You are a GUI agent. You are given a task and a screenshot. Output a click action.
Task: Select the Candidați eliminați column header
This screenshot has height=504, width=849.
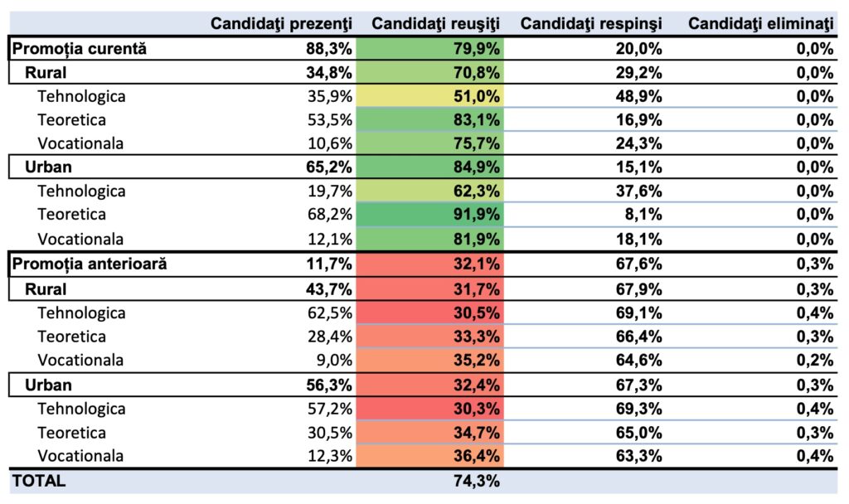point(759,23)
